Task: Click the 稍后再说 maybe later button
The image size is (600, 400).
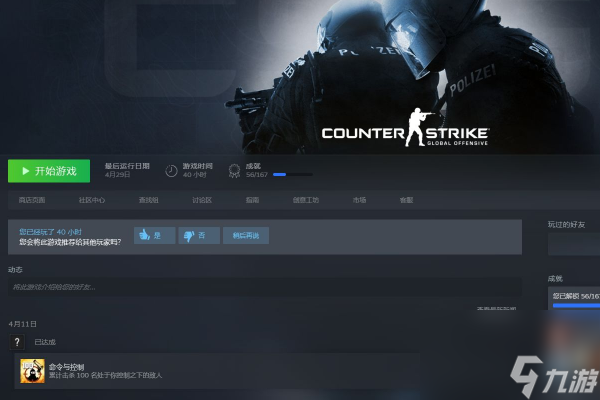Action: tap(246, 235)
